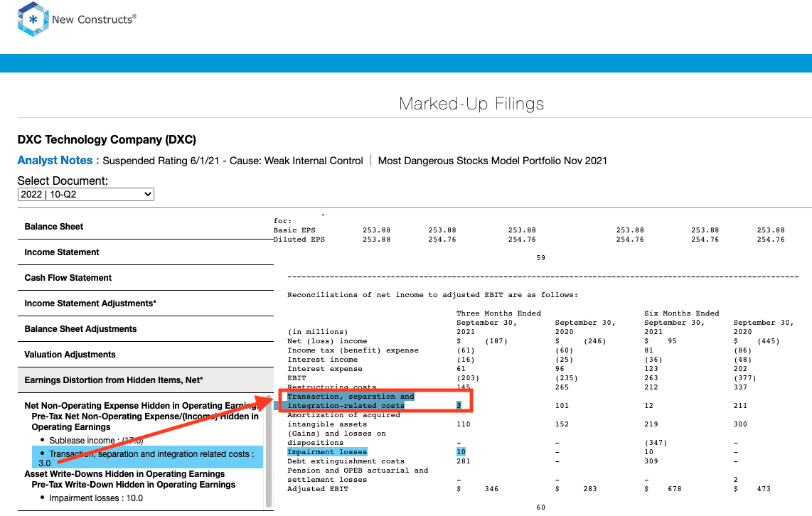The height and width of the screenshot is (516, 812).
Task: Select Earnings Distortion from Hidden Items tab
Action: click(x=146, y=380)
